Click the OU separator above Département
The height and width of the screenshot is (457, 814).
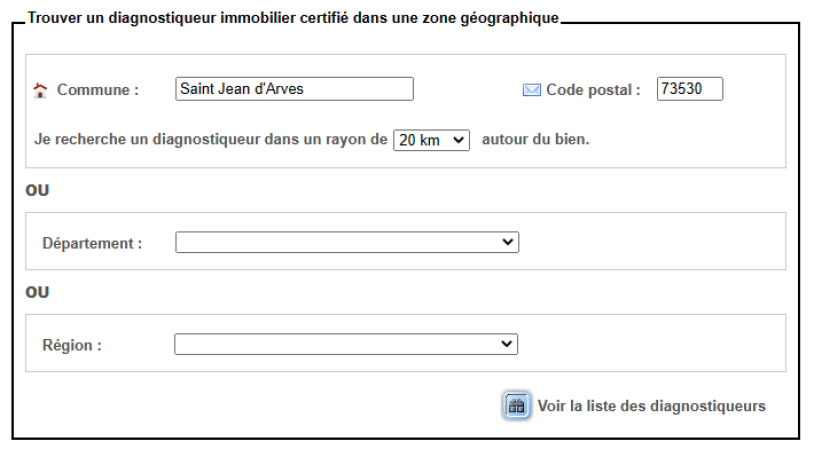[x=37, y=190]
